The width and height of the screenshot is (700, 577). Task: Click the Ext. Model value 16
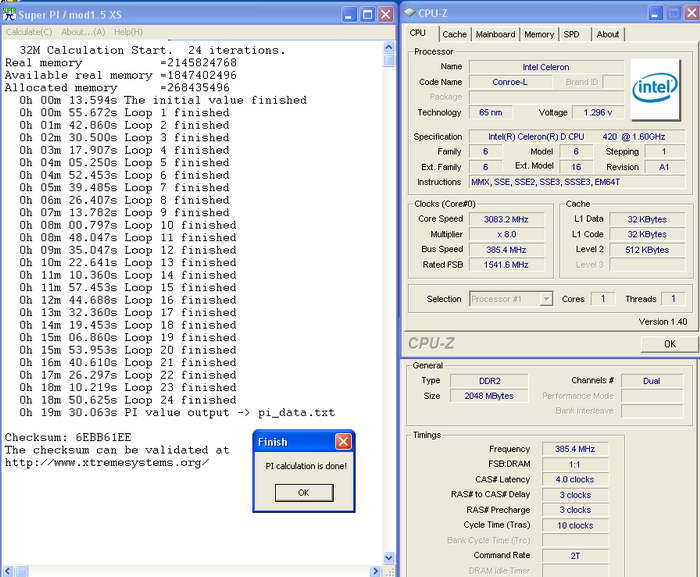pos(576,167)
